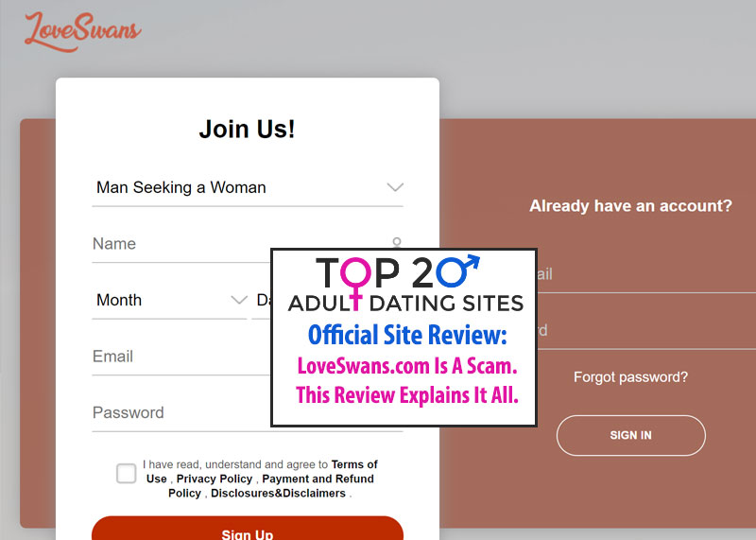Click the Join Us! heading
Viewport: 756px width, 540px height.
[247, 130]
